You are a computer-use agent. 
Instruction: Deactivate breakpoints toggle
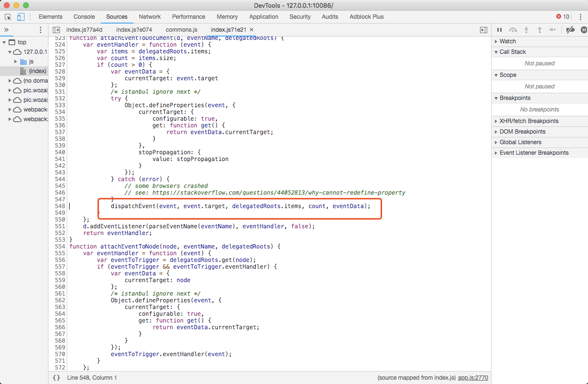(x=570, y=30)
